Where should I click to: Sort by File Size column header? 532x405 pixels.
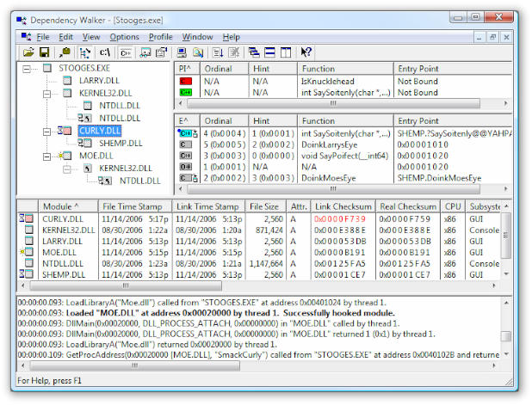pos(266,206)
